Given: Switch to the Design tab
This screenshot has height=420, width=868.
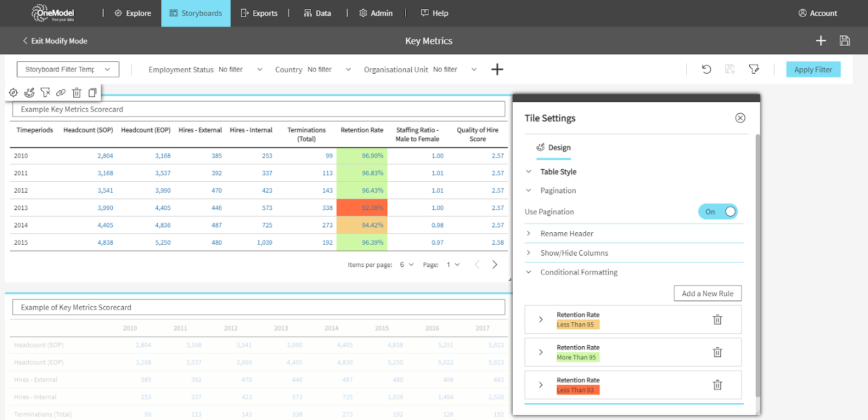Looking at the screenshot, I should click(x=554, y=148).
